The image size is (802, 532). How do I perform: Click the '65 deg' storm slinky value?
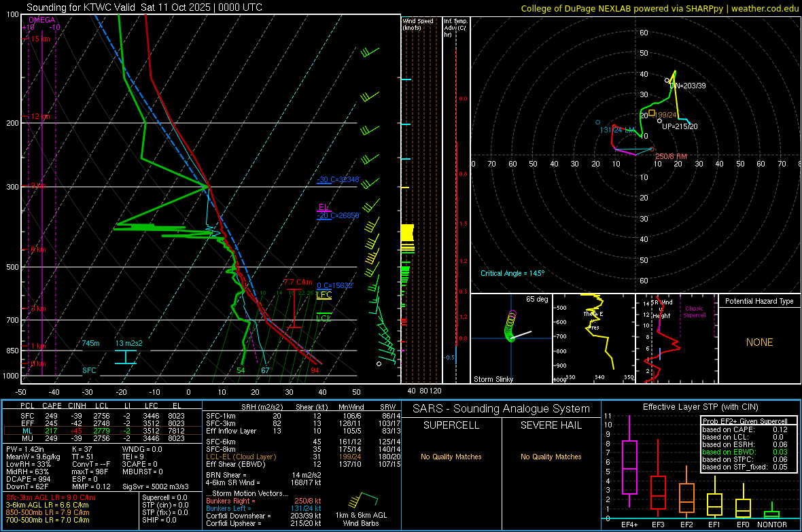(x=537, y=299)
